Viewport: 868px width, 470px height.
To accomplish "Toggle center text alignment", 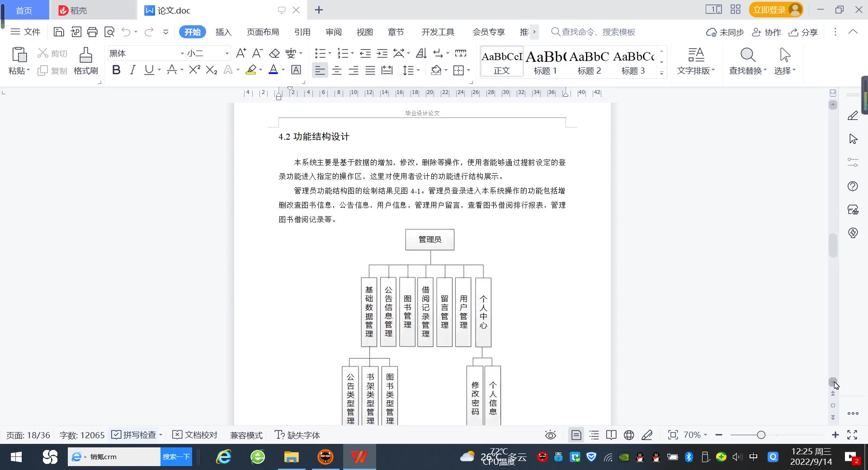I will click(x=337, y=70).
